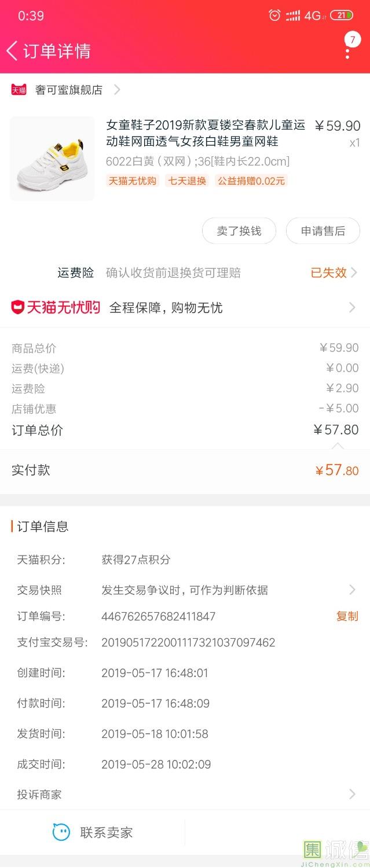
Task: Copy the order number with 复制
Action: coord(347,616)
